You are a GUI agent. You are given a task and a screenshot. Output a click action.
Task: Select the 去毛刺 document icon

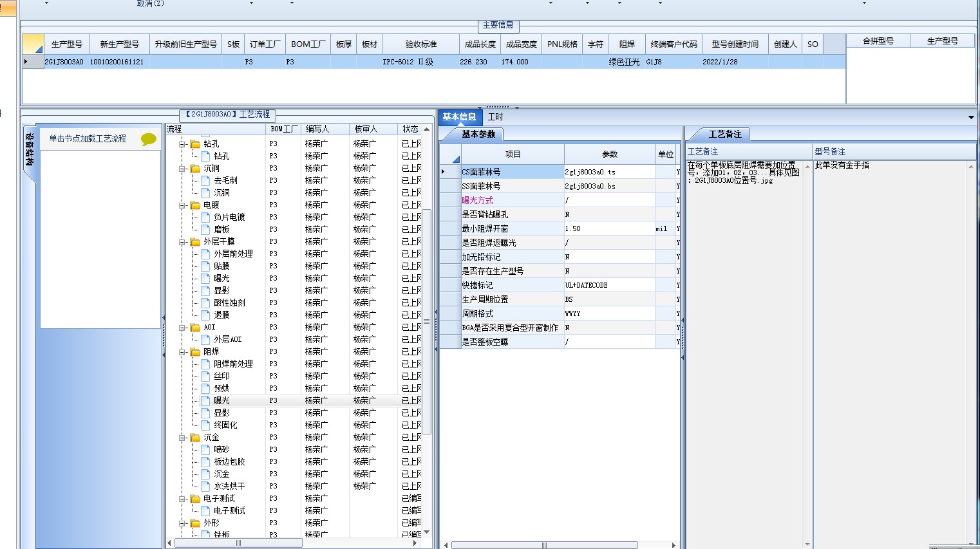tap(205, 180)
